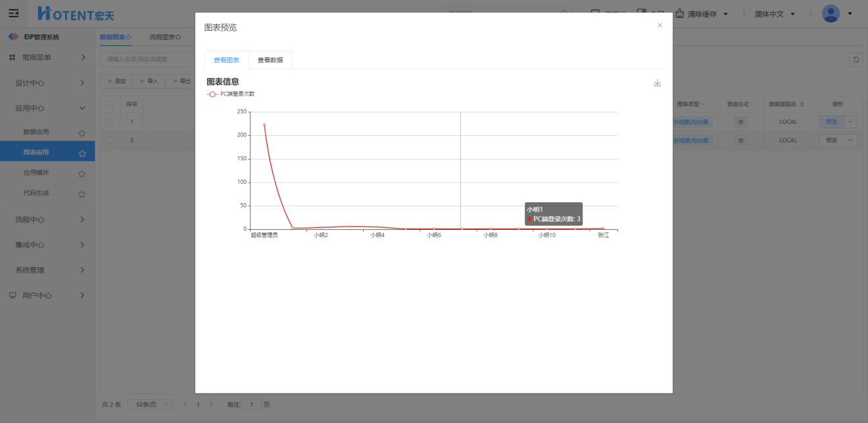Open the 50条/页 page size dropdown
The width and height of the screenshot is (868, 423).
tap(150, 405)
